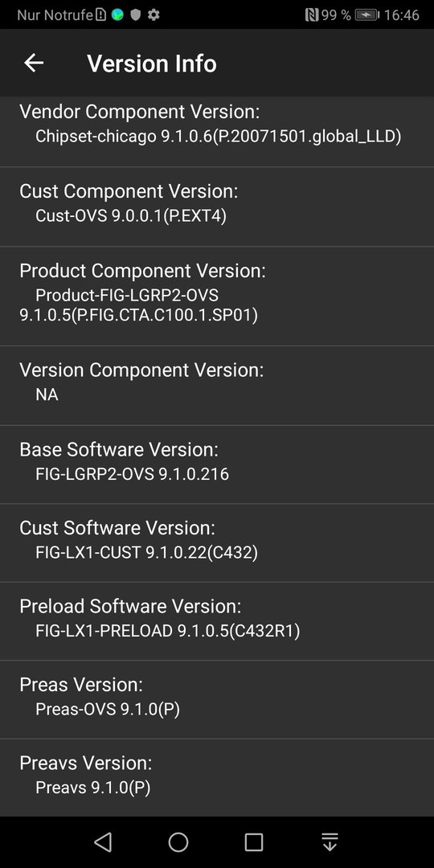Tap the settings gear in the status bar
Viewport: 434px width, 868px height.
[x=154, y=15]
